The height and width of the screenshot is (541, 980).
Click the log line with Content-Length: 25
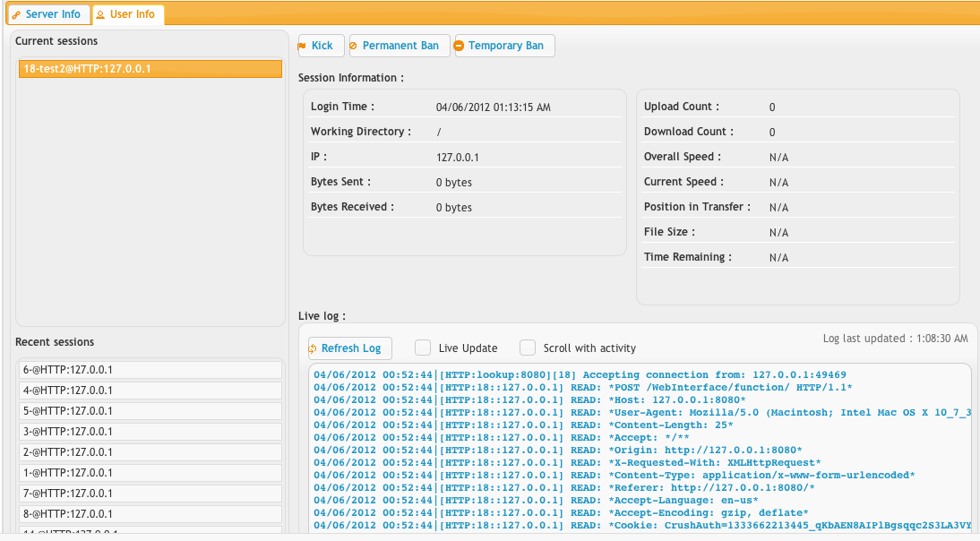click(x=523, y=425)
